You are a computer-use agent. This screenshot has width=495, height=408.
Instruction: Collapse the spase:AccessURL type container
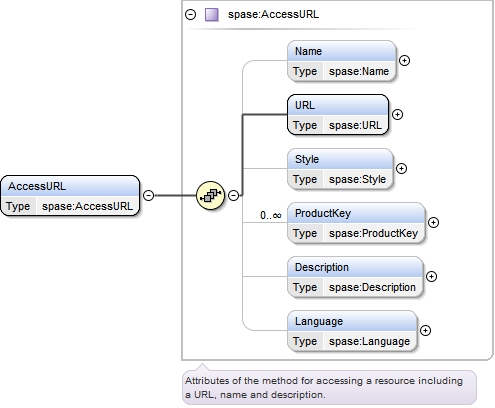[x=191, y=15]
